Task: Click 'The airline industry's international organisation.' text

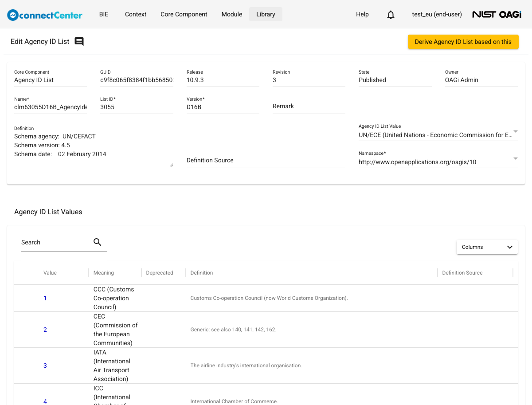Action: pos(246,366)
